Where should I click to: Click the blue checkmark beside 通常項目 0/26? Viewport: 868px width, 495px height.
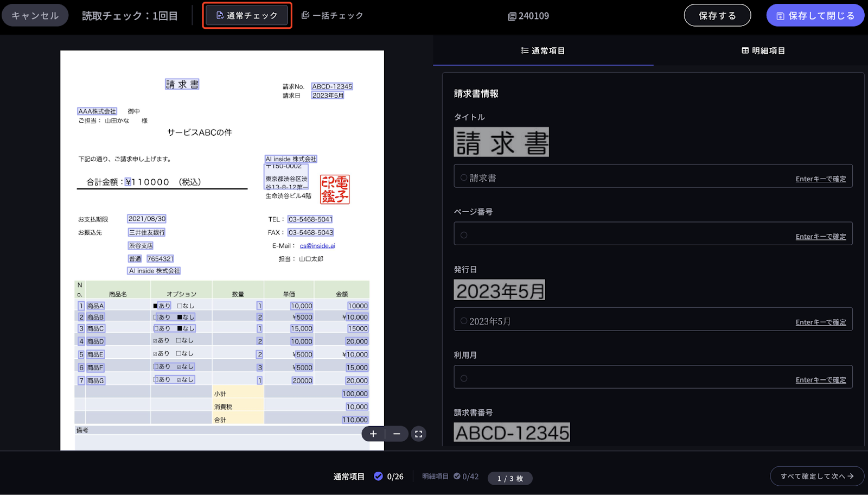(x=378, y=476)
